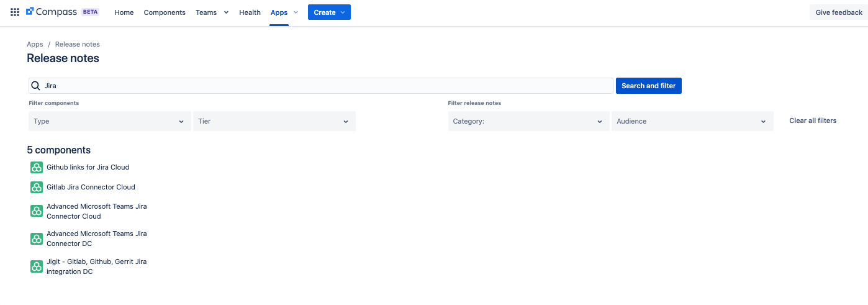868x305 pixels.
Task: Click the Compass logo icon
Action: click(30, 12)
